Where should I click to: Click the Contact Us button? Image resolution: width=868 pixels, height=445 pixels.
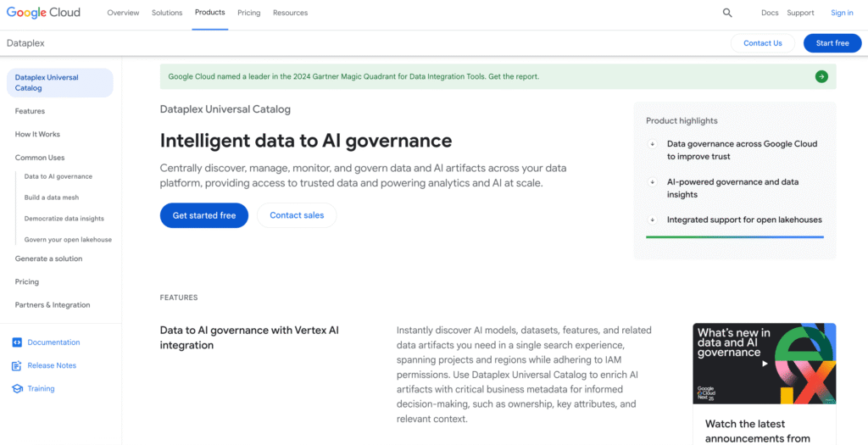[x=763, y=43]
